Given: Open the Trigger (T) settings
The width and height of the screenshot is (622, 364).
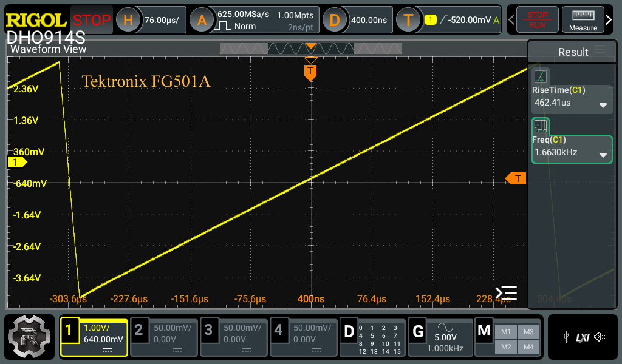Looking at the screenshot, I should [408, 20].
